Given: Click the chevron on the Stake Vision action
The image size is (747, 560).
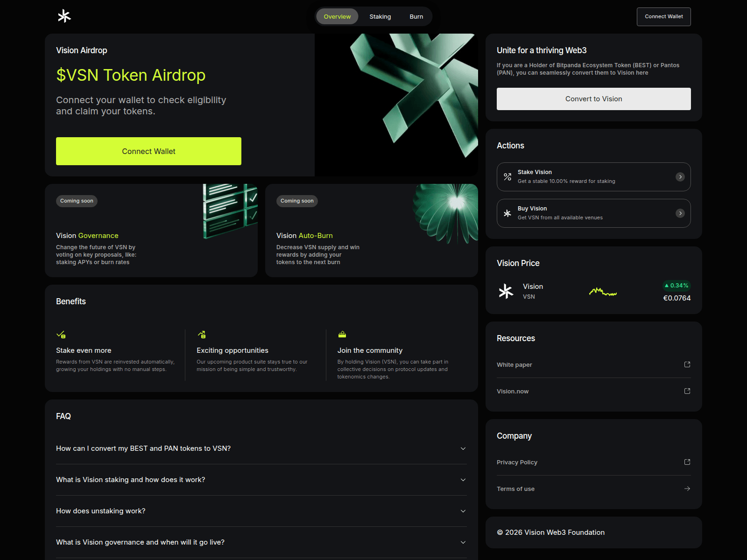Looking at the screenshot, I should (x=680, y=177).
